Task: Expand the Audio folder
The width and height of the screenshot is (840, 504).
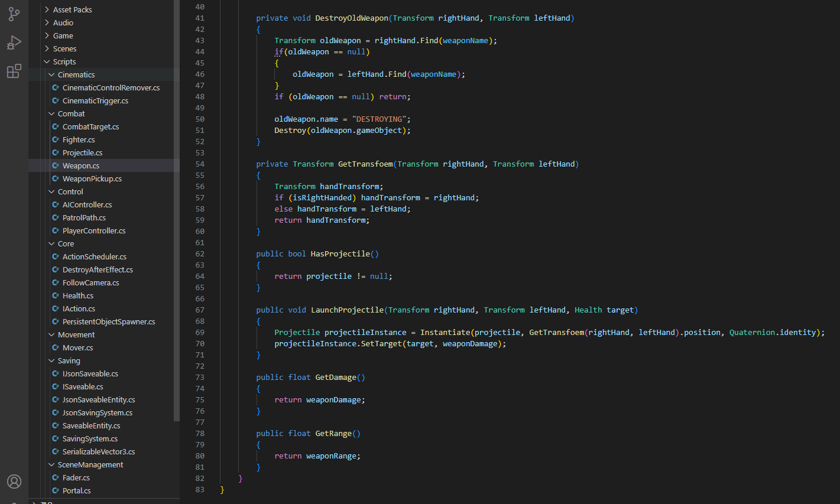Action: tap(47, 22)
